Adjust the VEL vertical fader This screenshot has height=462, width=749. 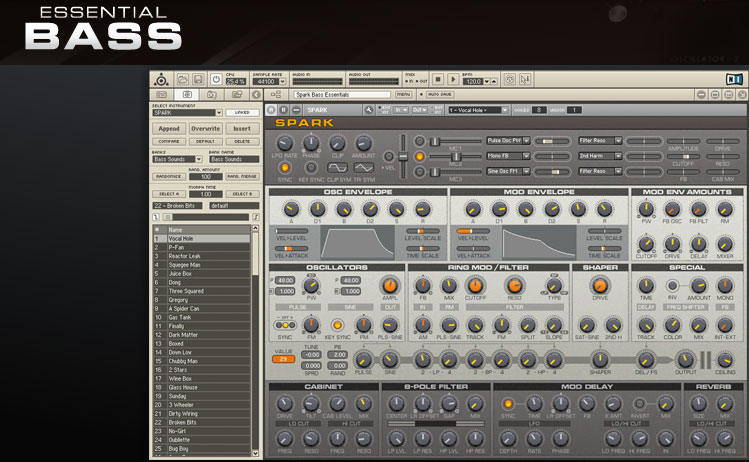[403, 157]
